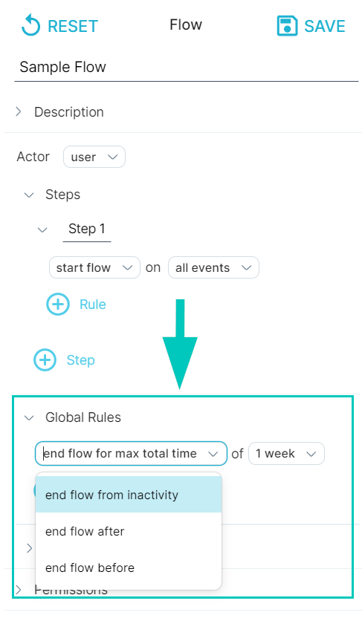Open the all events dropdown
Image resolution: width=362 pixels, height=644 pixels.
coord(213,268)
